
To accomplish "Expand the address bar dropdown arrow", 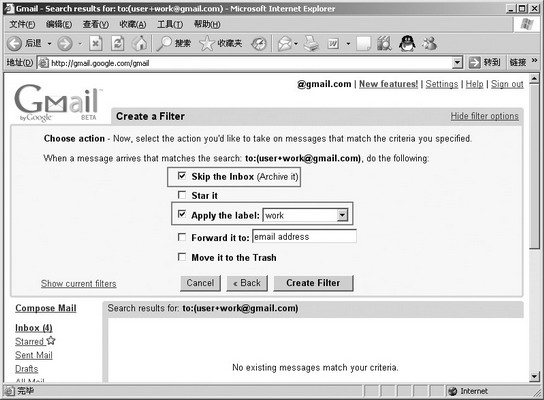I will pos(458,63).
